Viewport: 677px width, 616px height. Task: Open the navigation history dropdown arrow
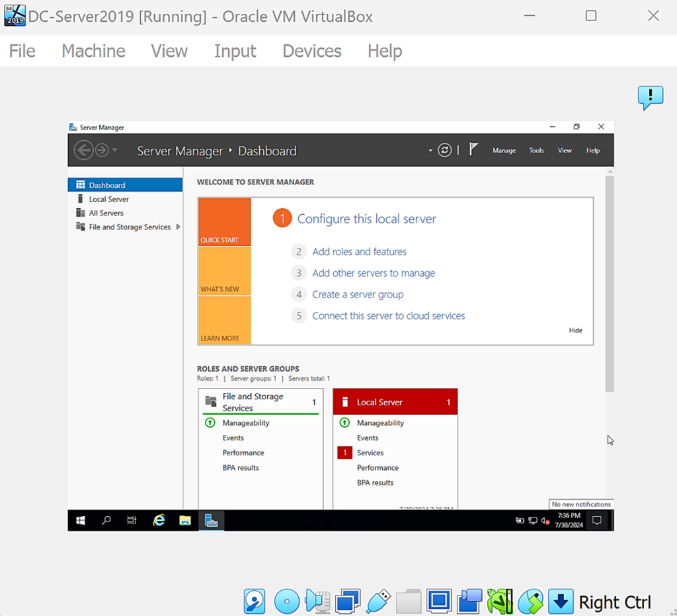115,151
